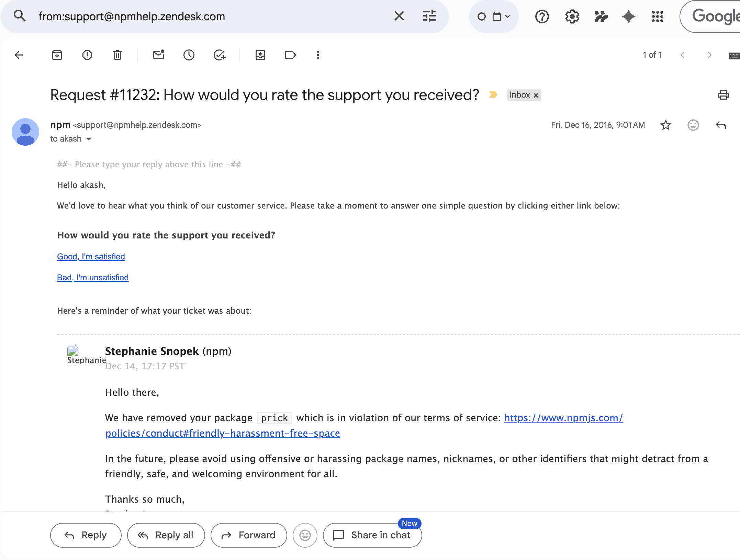Open the Labels icon
The image size is (740, 560).
point(290,55)
